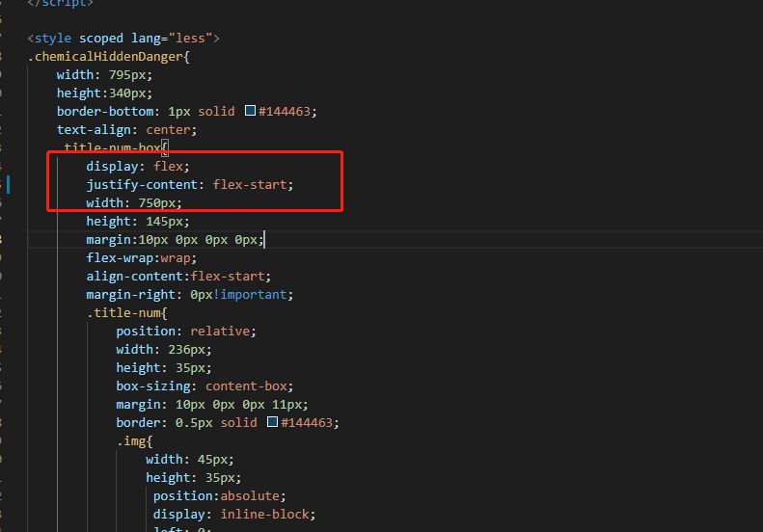Image resolution: width=763 pixels, height=532 pixels.
Task: Open color picker swatch on border-bottom line
Action: pyautogui.click(x=250, y=111)
